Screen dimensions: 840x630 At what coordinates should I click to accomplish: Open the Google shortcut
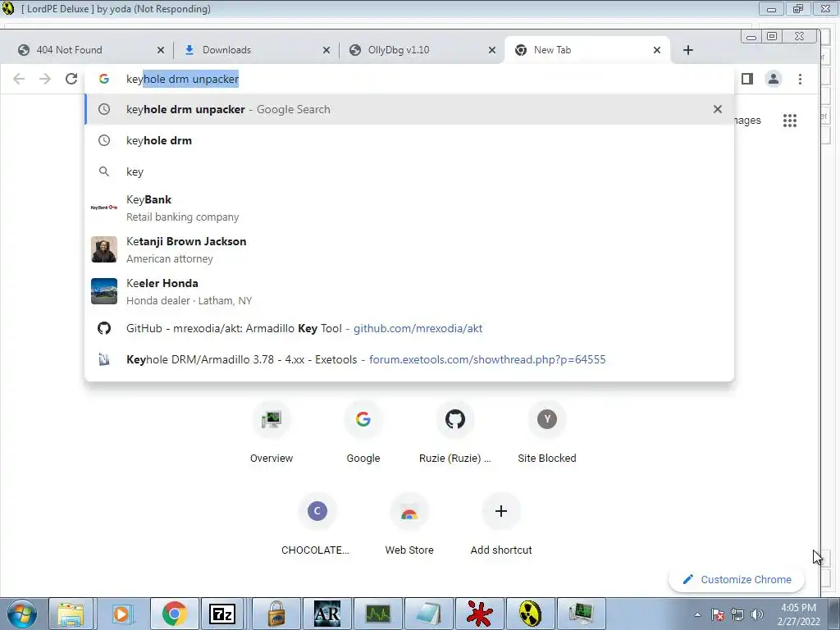click(x=363, y=433)
